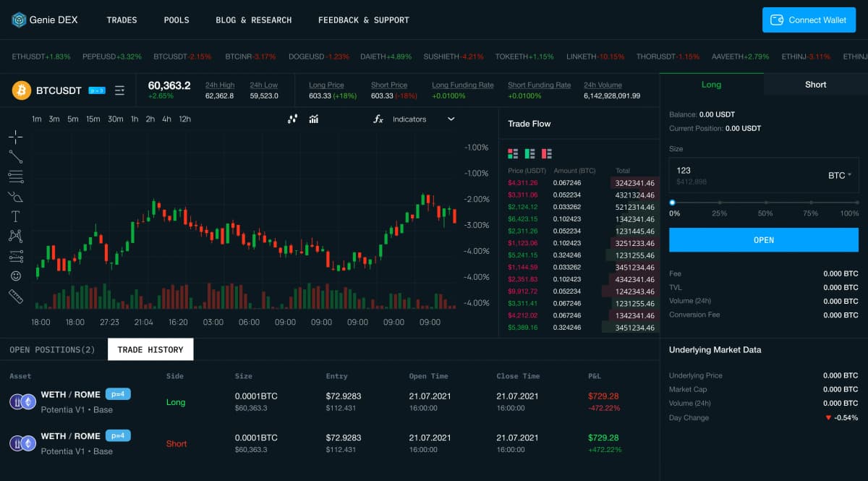868x481 pixels.
Task: Choose the ruler measure tool
Action: (16, 295)
